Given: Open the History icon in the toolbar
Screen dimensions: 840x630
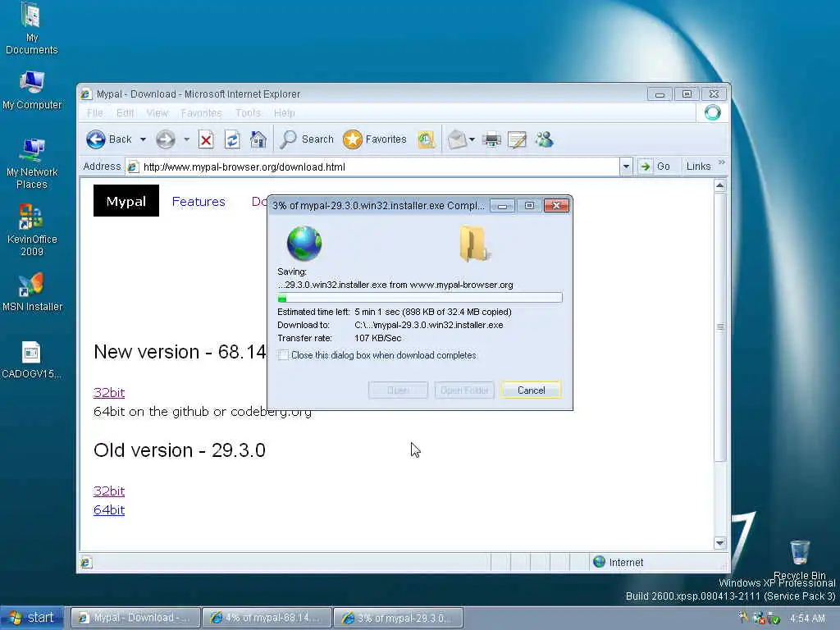Looking at the screenshot, I should point(426,139).
